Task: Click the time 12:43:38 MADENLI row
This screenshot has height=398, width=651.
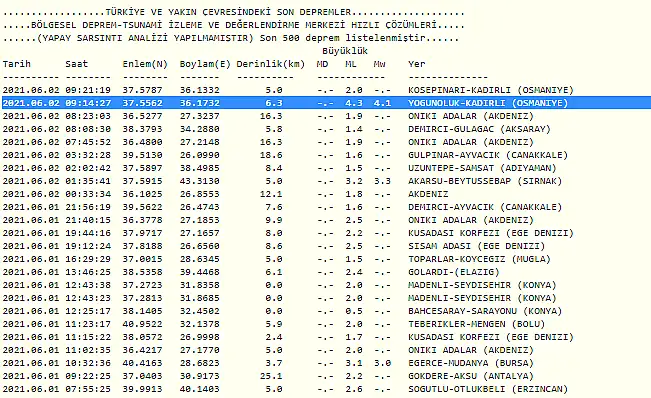Action: click(88, 285)
